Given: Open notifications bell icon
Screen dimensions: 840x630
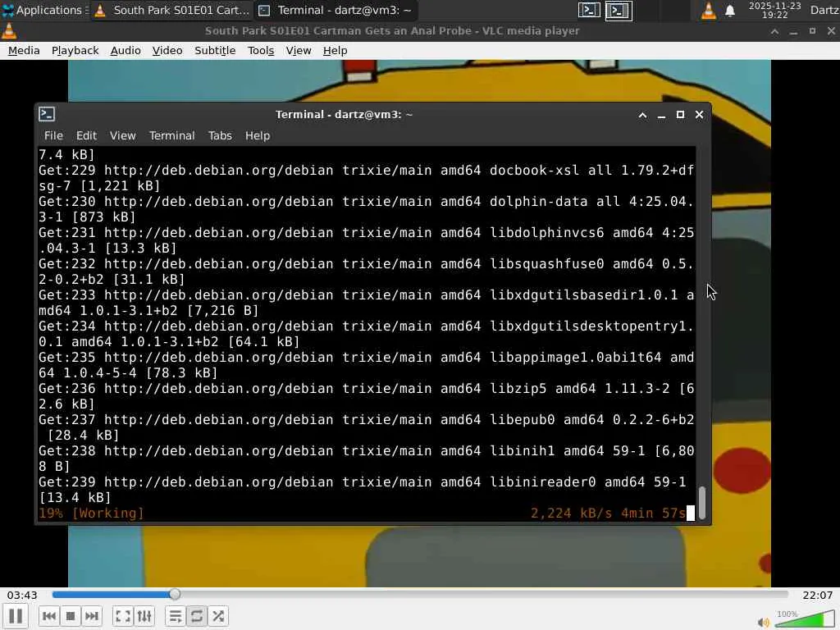Looking at the screenshot, I should [729, 11].
